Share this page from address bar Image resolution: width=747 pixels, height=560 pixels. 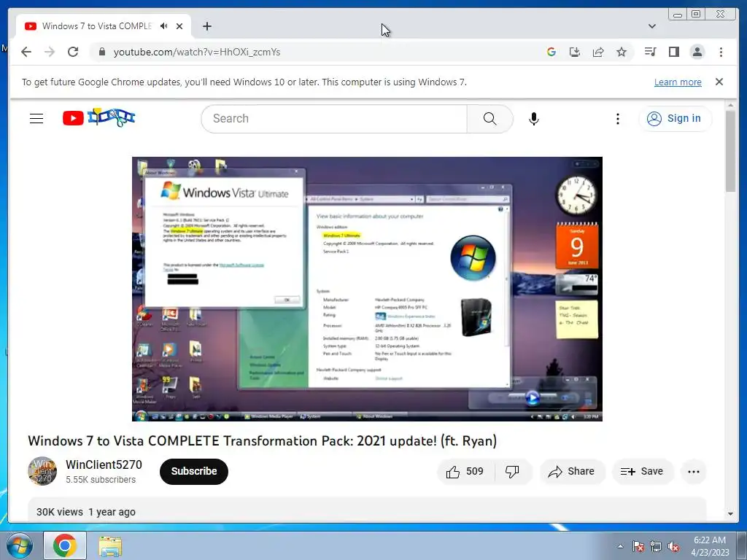(x=598, y=52)
